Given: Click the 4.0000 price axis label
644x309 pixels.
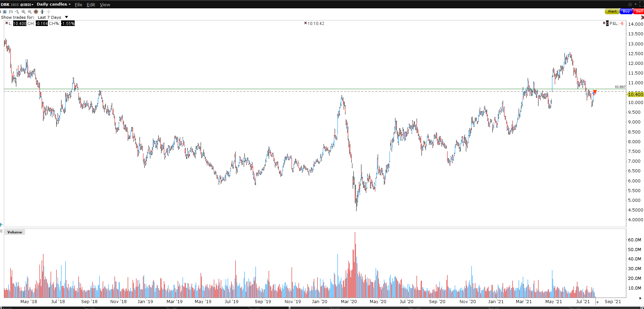Looking at the screenshot, I should pyautogui.click(x=636, y=220).
